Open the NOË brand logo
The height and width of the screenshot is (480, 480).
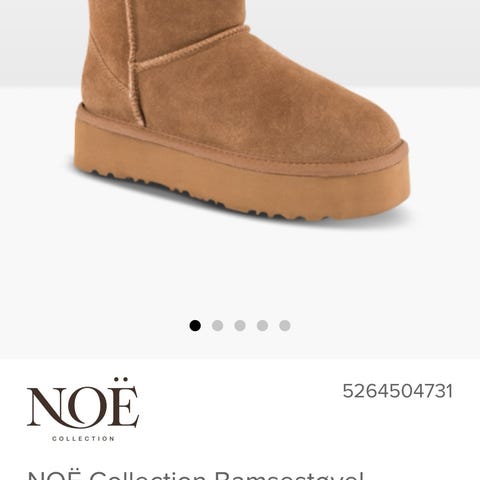pyautogui.click(x=83, y=410)
